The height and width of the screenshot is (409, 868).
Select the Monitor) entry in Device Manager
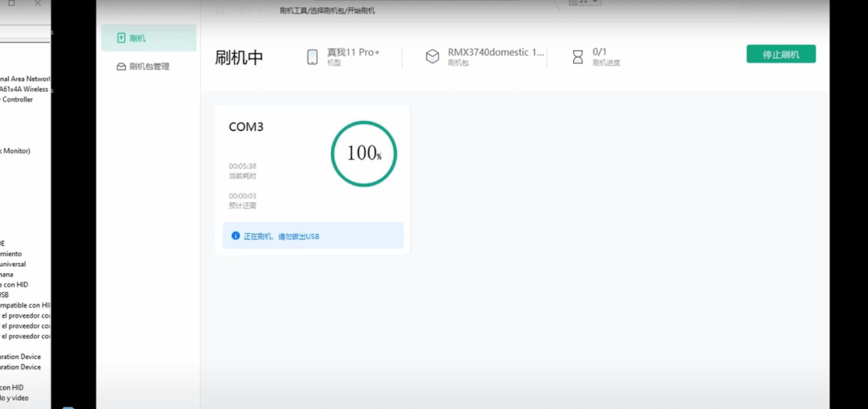(x=15, y=151)
